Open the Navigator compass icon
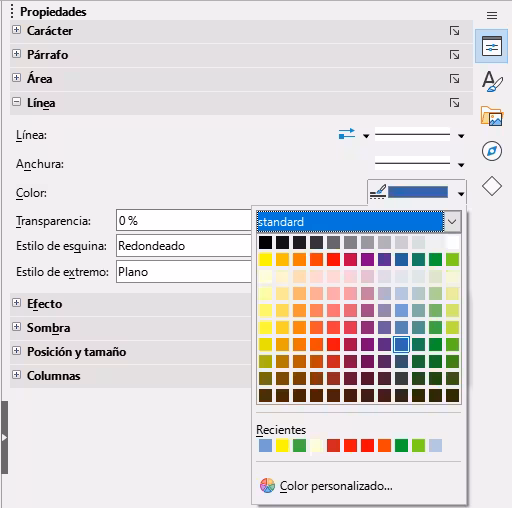Image resolution: width=512 pixels, height=508 pixels. coord(492,151)
